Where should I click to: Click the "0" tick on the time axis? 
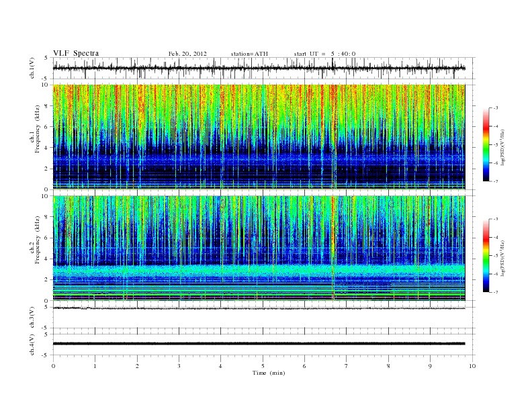[x=53, y=366]
